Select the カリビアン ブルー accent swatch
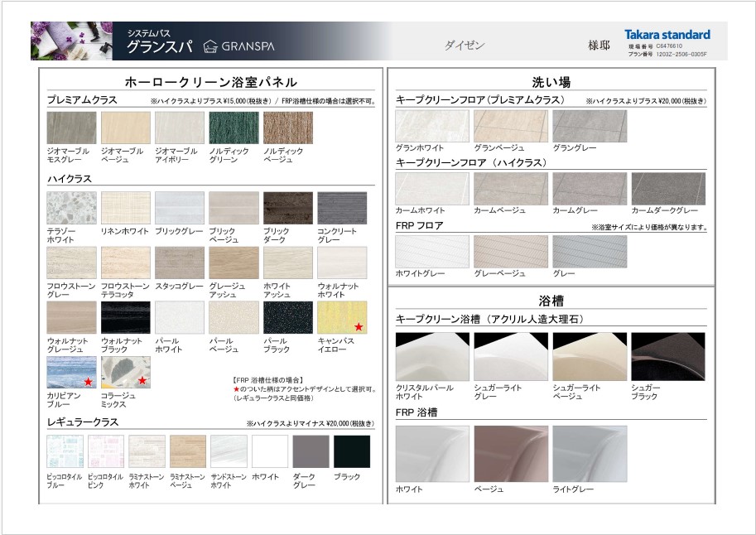756x535 pixels. [71, 373]
